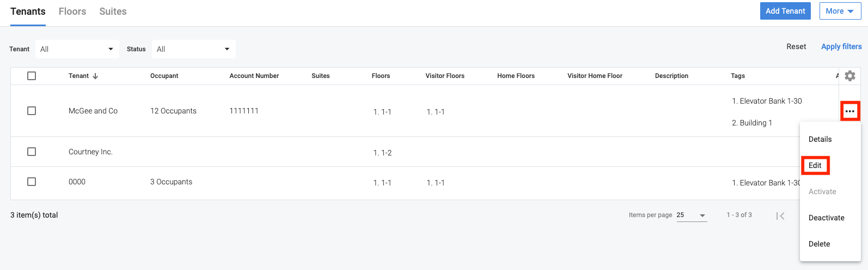
Task: Click the three-dot menu for McGee and Co
Action: click(x=849, y=111)
